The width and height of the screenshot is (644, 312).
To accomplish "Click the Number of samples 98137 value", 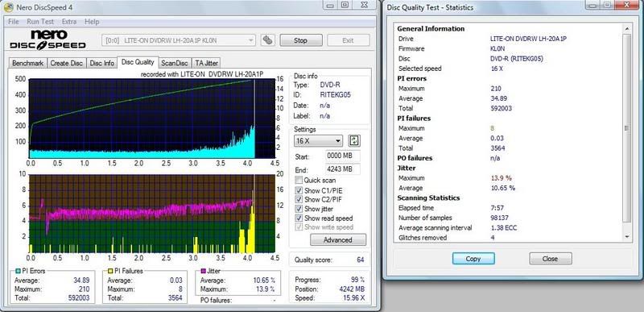I will [x=500, y=218].
